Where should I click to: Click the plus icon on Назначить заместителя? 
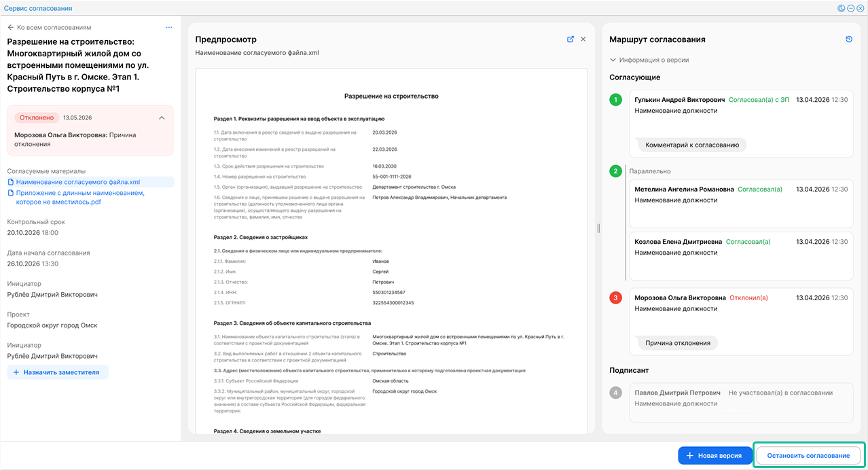(16, 372)
